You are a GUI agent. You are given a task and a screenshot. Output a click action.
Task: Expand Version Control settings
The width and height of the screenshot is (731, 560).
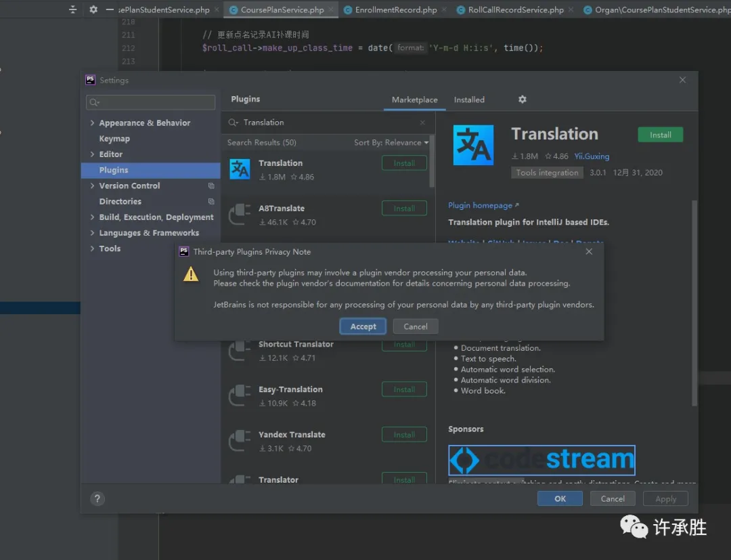(x=92, y=186)
